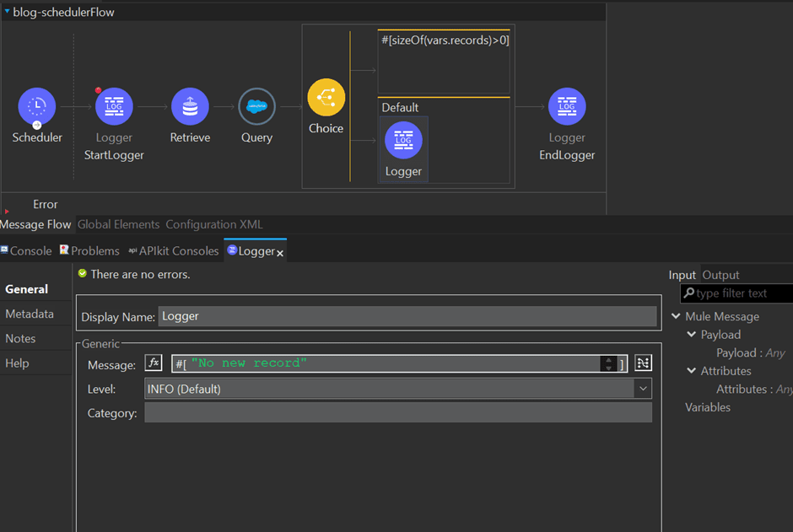The height and width of the screenshot is (532, 793).
Task: Click the Logger icon inside the Default branch
Action: tap(403, 140)
